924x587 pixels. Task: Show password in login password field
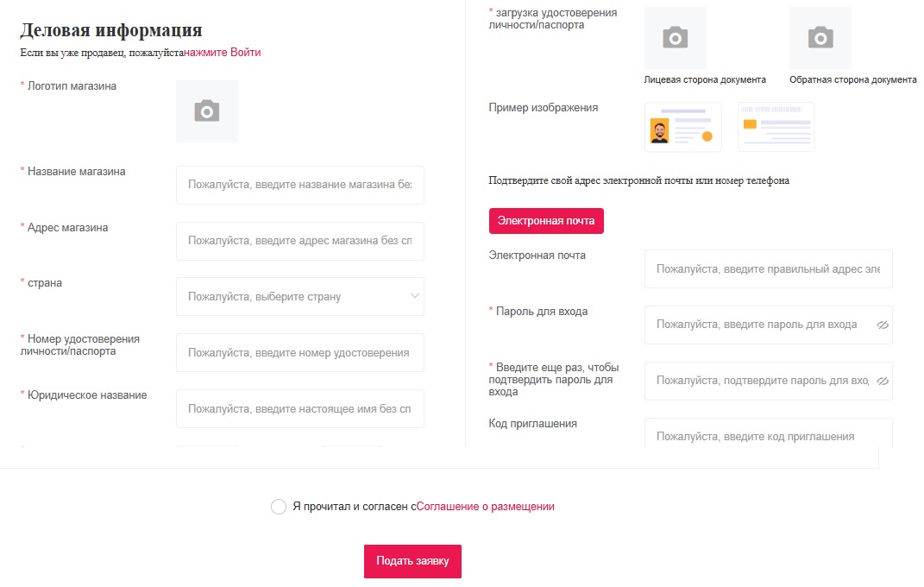pos(882,325)
